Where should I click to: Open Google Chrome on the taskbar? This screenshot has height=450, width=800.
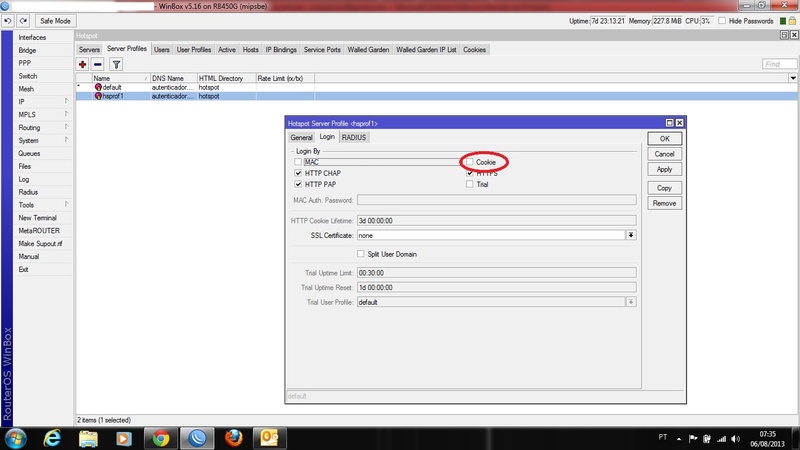[161, 438]
